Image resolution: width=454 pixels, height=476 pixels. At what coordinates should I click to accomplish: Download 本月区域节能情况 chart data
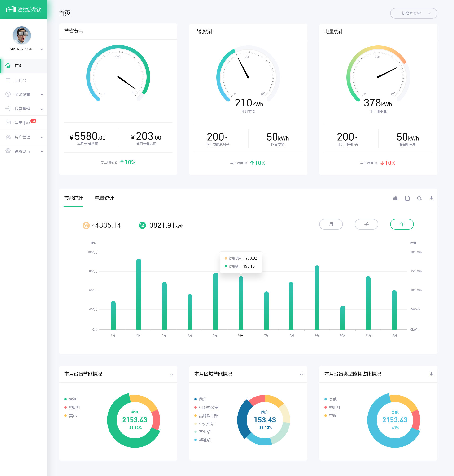click(301, 374)
